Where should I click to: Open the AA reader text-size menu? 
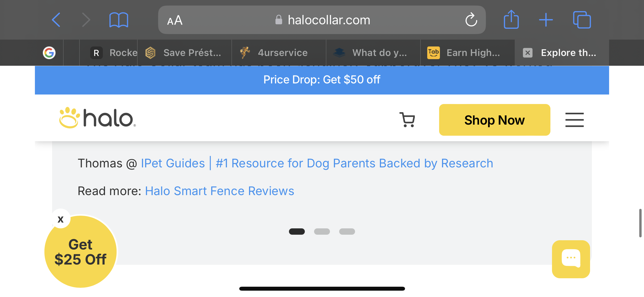(x=175, y=20)
